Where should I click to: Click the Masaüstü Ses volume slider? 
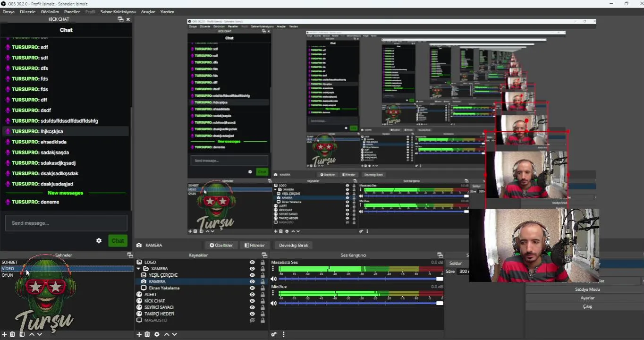tap(361, 279)
